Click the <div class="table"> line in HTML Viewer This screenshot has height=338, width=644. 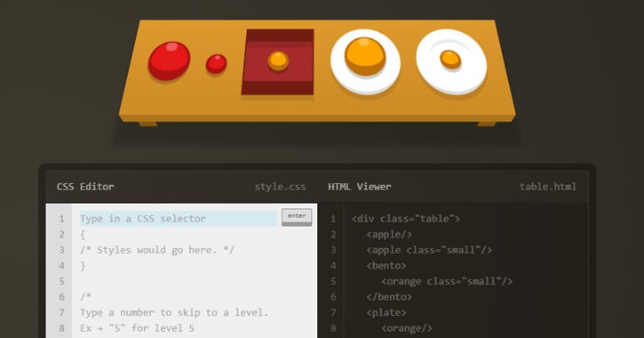coord(405,219)
